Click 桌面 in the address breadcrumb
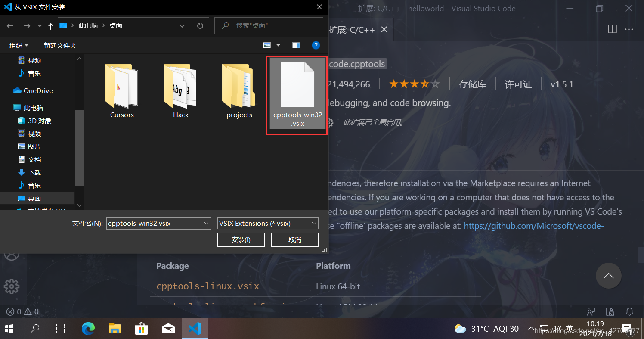Image resolution: width=644 pixels, height=339 pixels. [x=116, y=26]
